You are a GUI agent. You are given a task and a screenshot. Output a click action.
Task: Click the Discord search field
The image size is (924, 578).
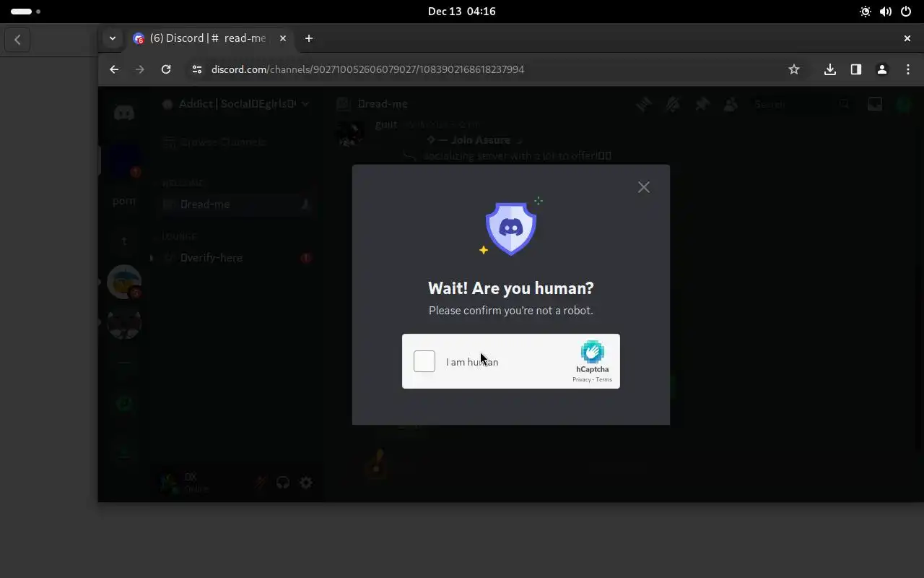pyautogui.click(x=801, y=104)
